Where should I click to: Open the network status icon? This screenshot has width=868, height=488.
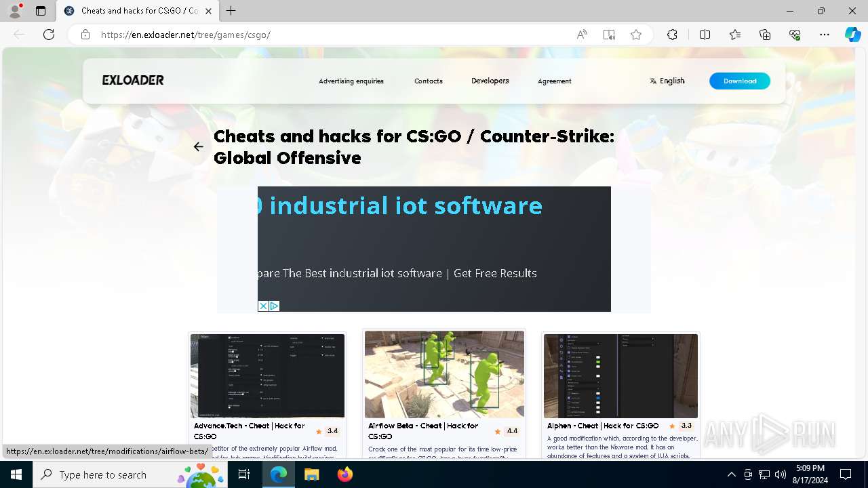point(764,474)
